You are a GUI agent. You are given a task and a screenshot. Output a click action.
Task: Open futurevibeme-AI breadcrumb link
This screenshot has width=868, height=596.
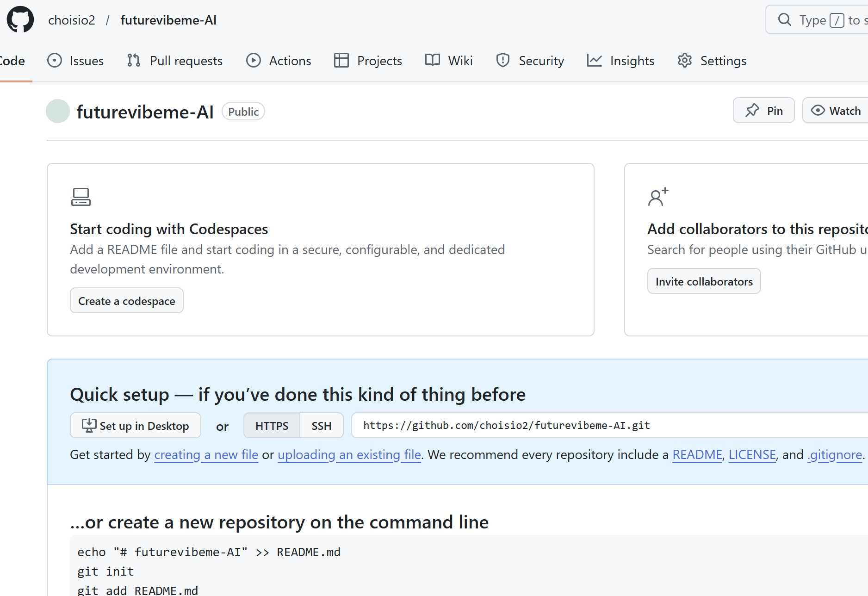pos(168,20)
